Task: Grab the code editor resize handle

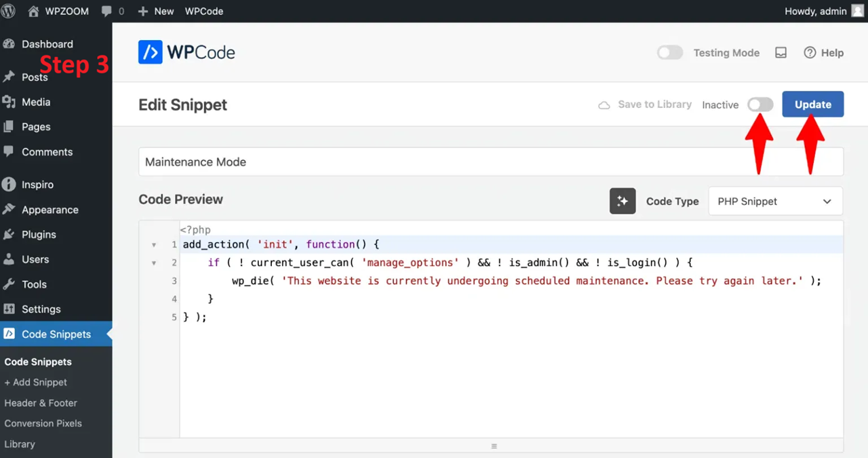Action: 494,446
